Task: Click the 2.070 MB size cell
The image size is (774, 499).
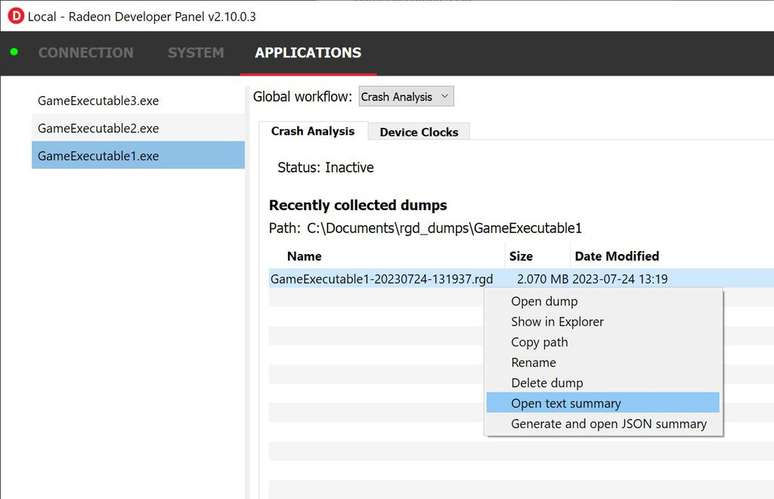Action: (x=542, y=279)
